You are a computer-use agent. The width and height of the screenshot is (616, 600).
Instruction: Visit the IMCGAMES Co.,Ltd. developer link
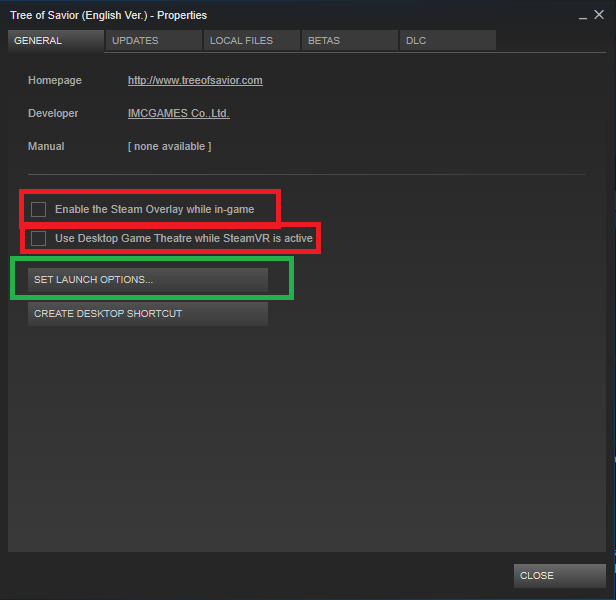click(x=178, y=113)
